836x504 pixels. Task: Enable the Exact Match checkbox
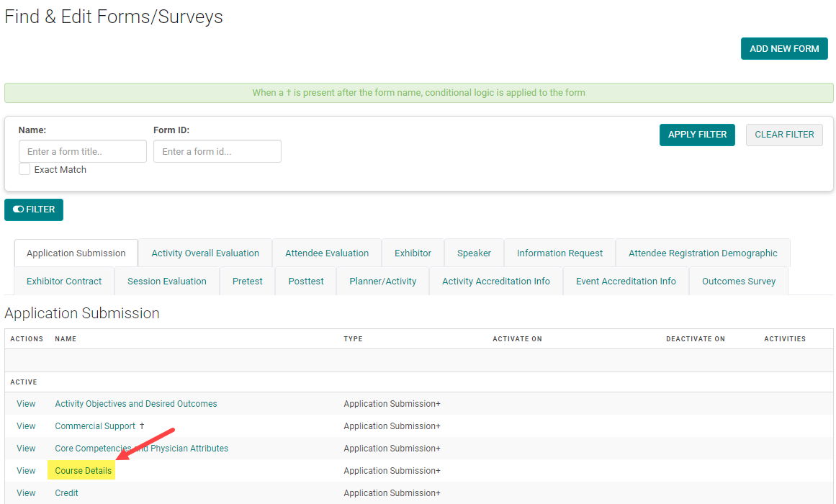(x=24, y=169)
